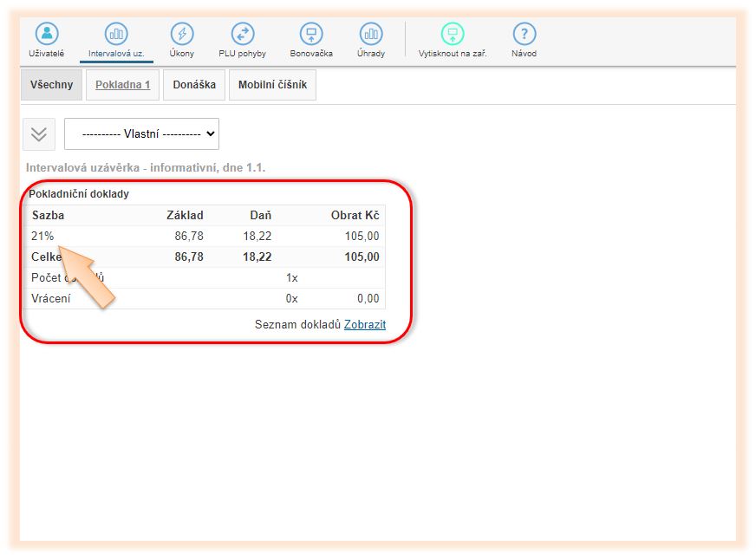Show PLU pohyby movements
Screen dimensions: 756x559
243,35
